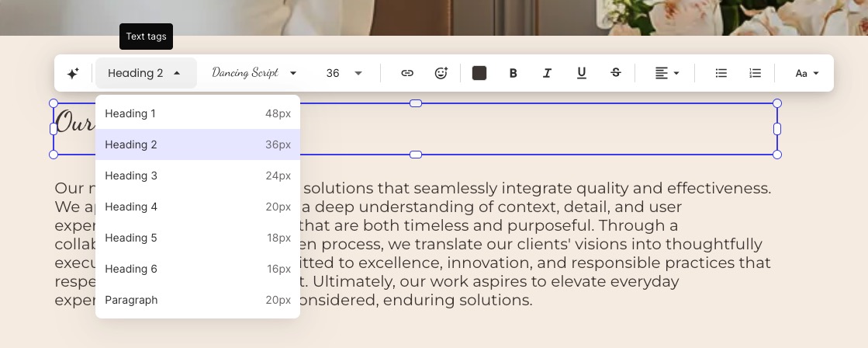The width and height of the screenshot is (868, 348).
Task: Toggle italic formatting
Action: [x=547, y=73]
